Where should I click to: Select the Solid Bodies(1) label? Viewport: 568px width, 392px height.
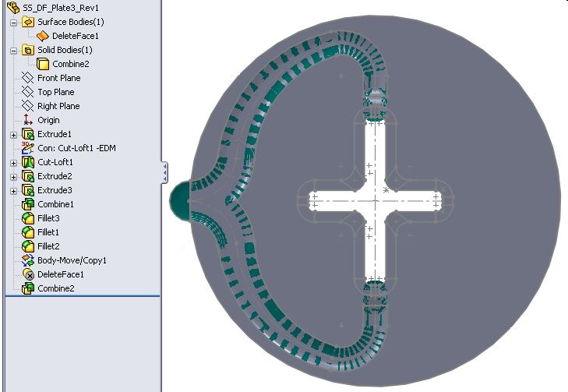[65, 50]
